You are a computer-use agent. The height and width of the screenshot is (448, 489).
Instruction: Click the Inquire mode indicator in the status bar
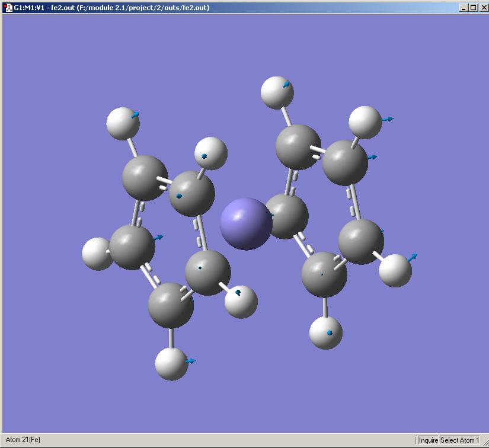(428, 440)
